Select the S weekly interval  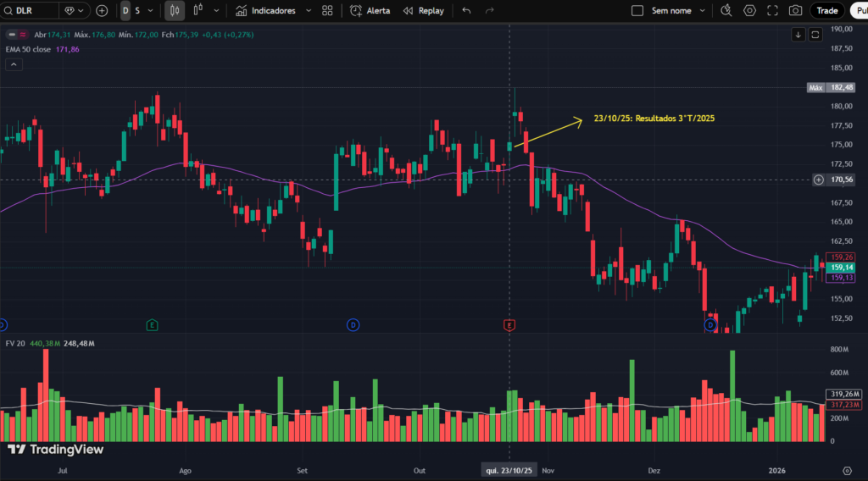point(137,10)
